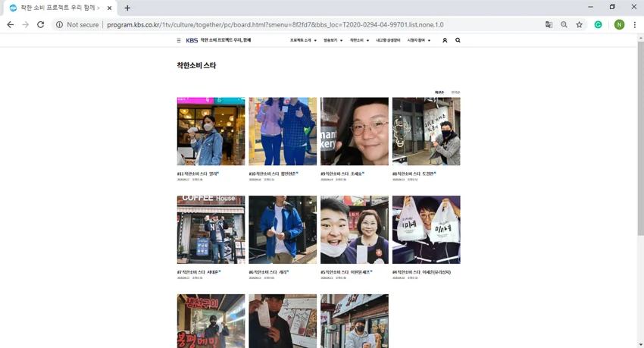Click the #4 착한소비 스타 post title

[421, 272]
